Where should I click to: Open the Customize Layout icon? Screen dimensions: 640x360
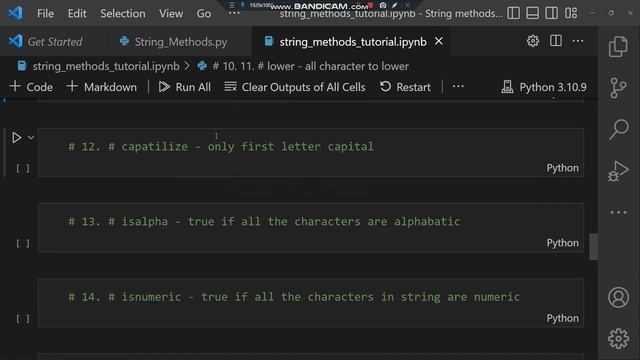(571, 13)
